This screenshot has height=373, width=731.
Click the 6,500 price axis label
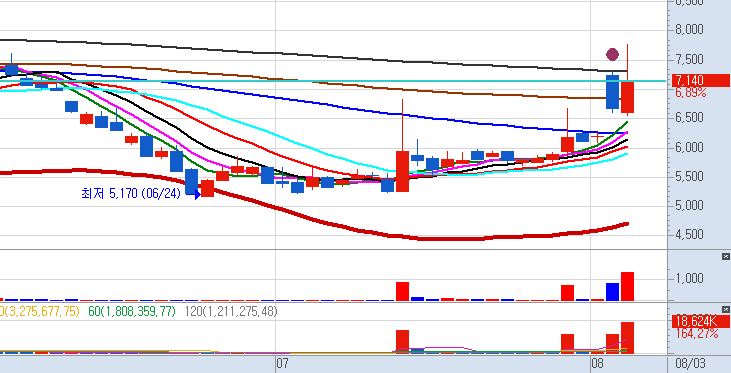pos(689,117)
